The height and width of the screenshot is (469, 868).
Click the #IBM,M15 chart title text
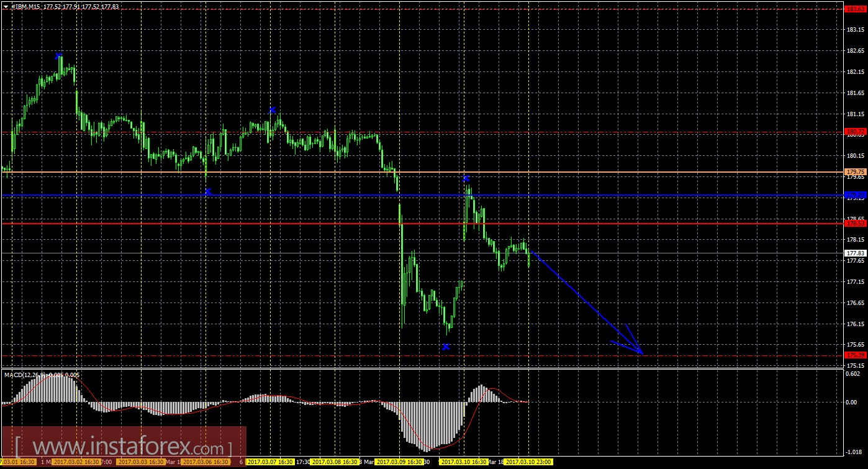click(27, 6)
